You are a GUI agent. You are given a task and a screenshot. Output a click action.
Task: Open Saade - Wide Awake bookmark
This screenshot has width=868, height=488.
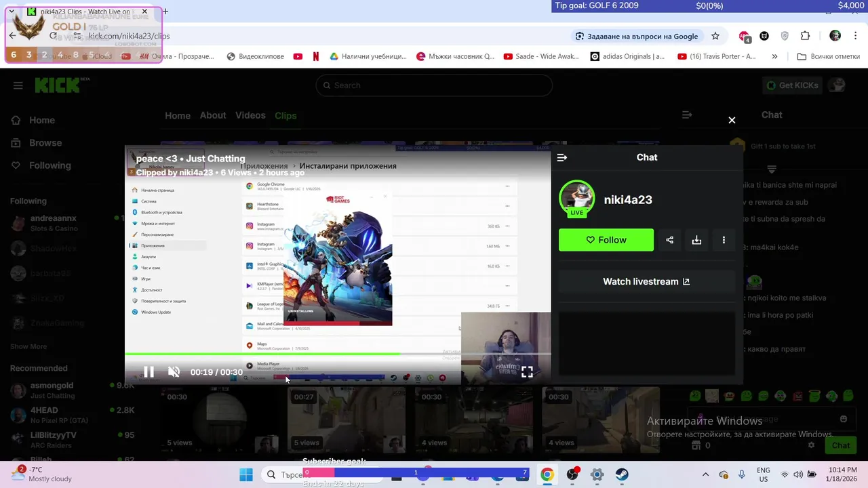[541, 56]
